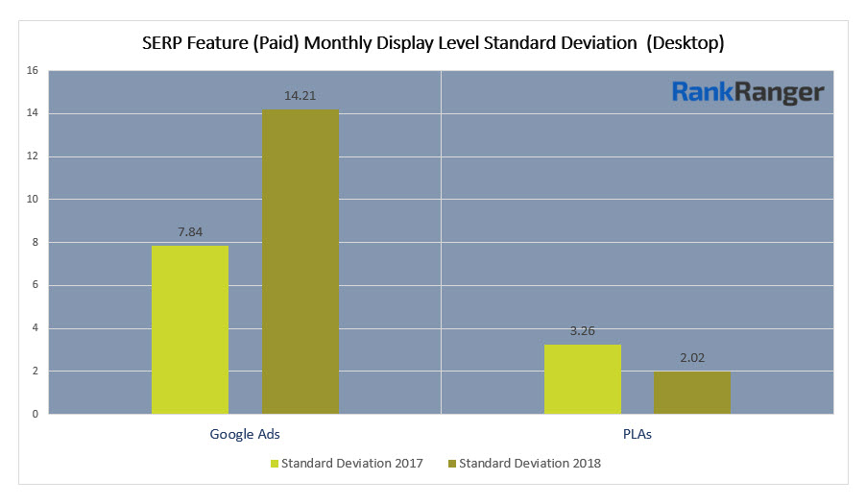
Task: Click the y-axis value 6
Action: (36, 284)
